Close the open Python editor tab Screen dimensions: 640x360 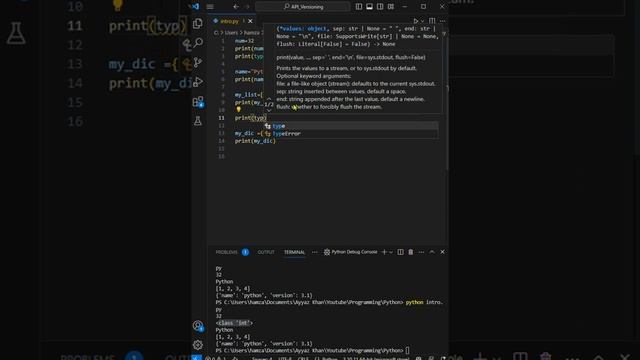coord(250,21)
